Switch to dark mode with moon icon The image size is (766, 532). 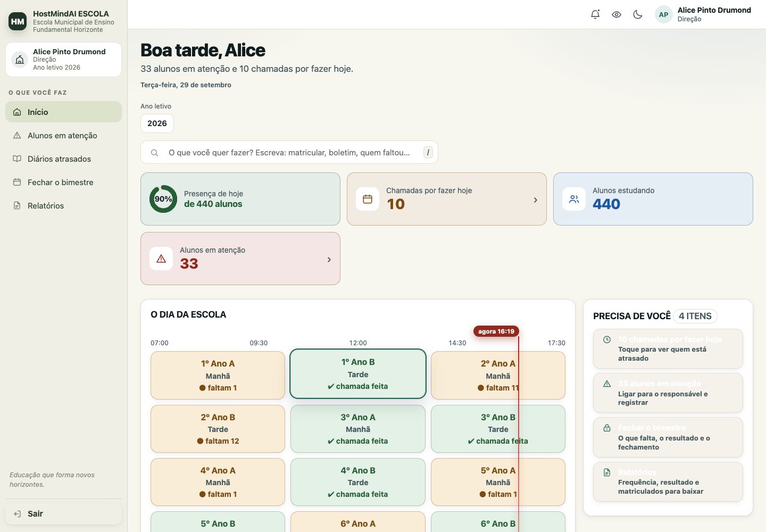coord(638,14)
